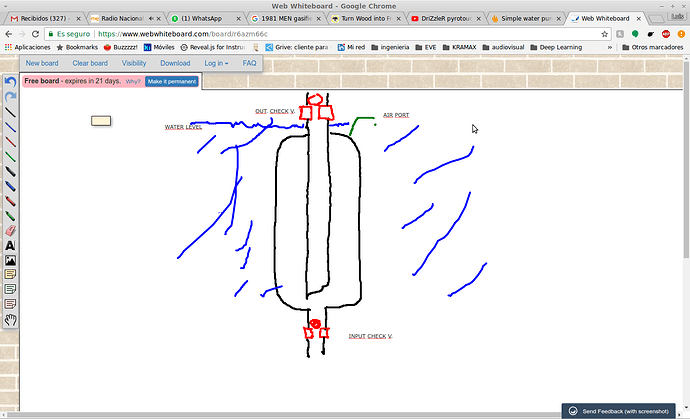Select the thin green pen tool
This screenshot has width=690, height=419.
click(11, 157)
